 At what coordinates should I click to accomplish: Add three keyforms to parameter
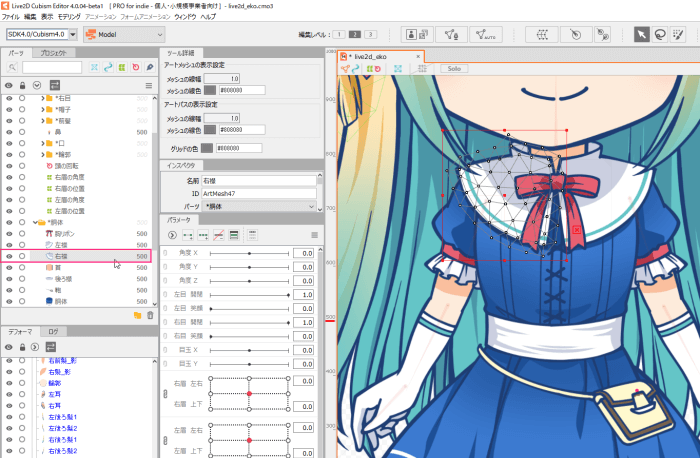click(x=203, y=235)
